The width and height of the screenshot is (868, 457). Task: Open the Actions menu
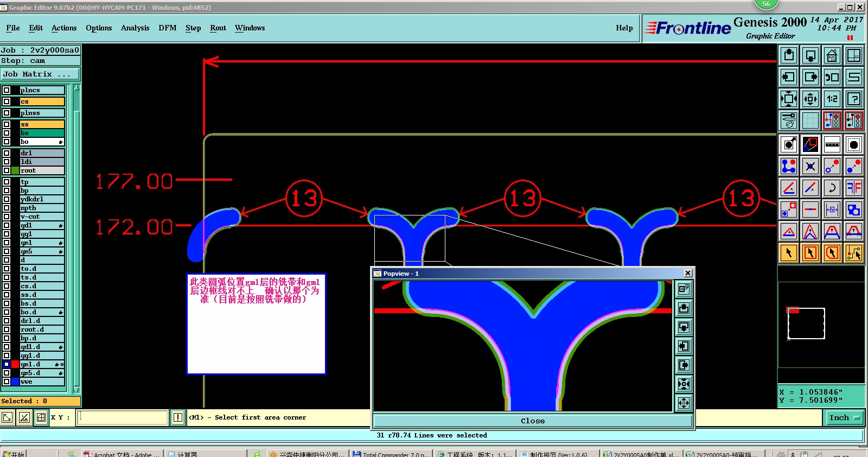[x=64, y=28]
